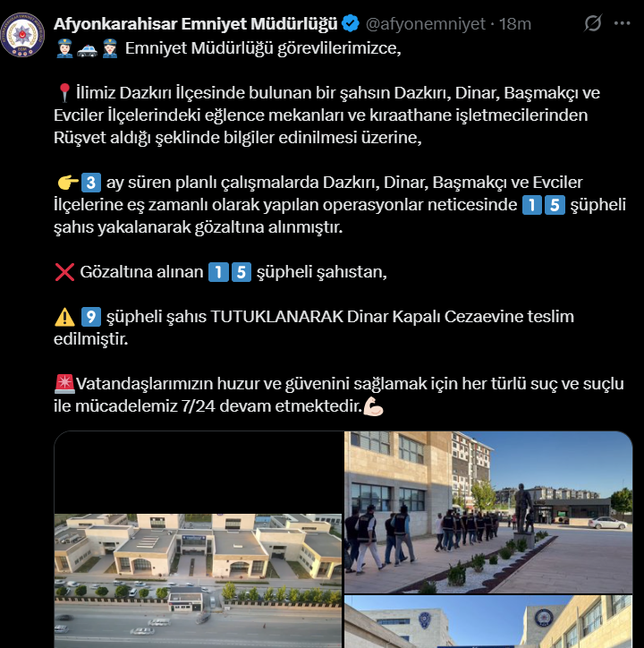Click the yellow warning sign emoji
This screenshot has height=648, width=644.
(x=65, y=317)
